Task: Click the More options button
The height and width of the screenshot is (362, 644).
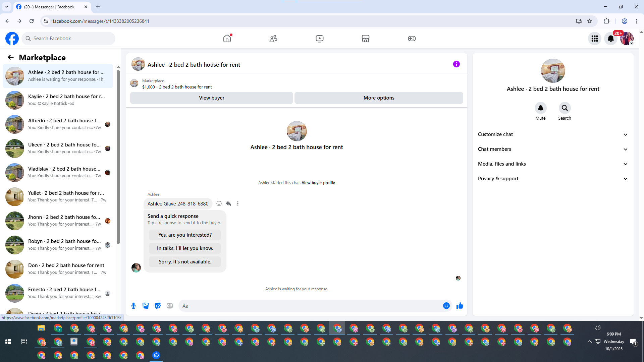Action: point(379,98)
